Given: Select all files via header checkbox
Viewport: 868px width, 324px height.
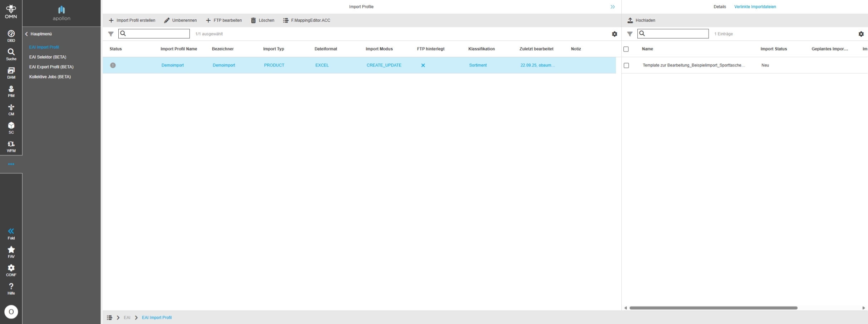Looking at the screenshot, I should 626,49.
